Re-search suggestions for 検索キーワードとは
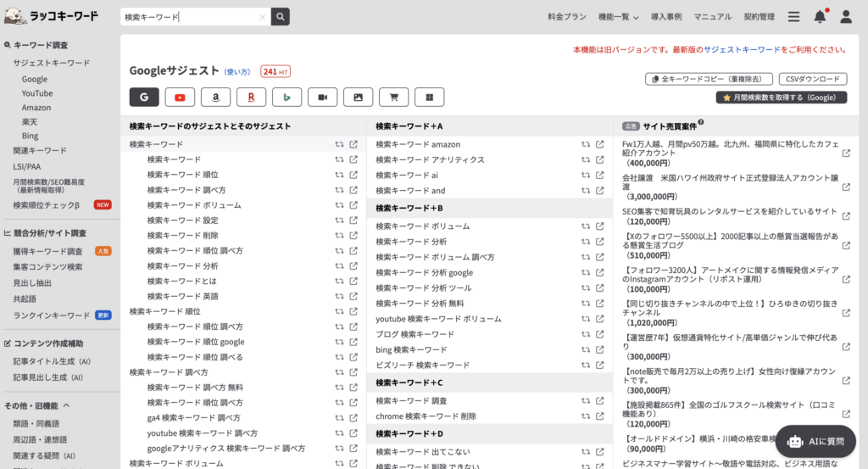This screenshot has width=868, height=469. coord(339,281)
